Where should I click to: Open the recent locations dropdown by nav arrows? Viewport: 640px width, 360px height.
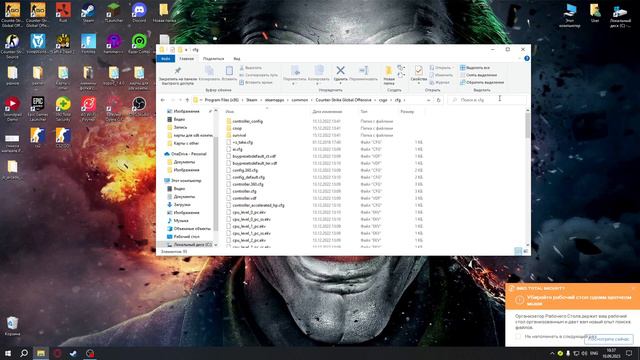180,100
